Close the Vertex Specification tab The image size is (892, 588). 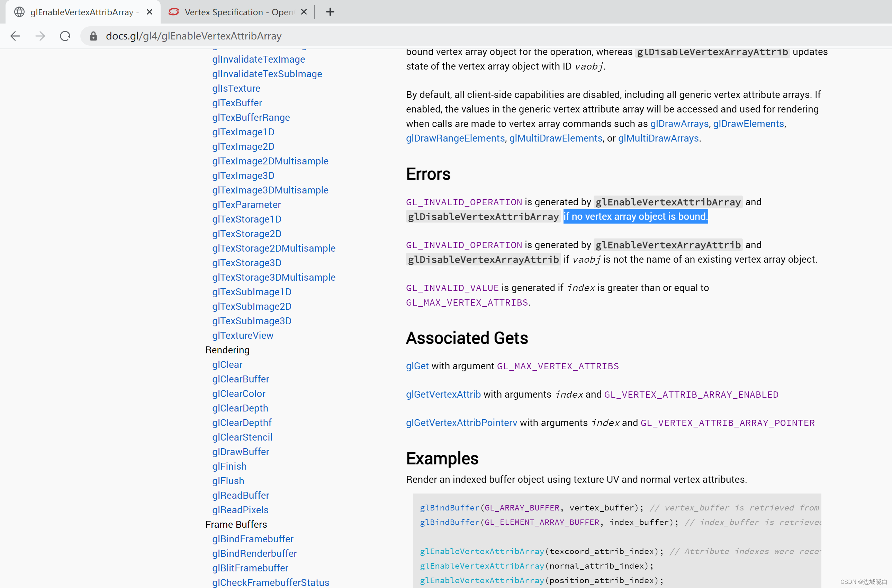[x=304, y=12]
